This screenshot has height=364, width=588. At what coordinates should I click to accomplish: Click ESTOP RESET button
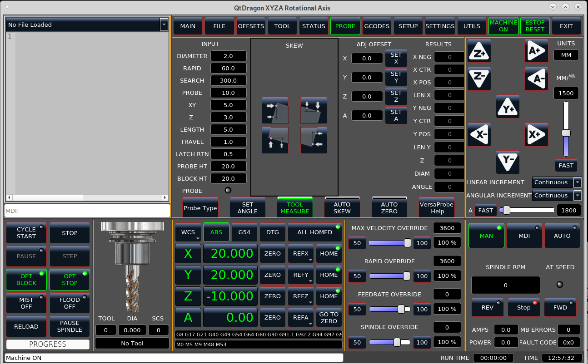coord(535,26)
